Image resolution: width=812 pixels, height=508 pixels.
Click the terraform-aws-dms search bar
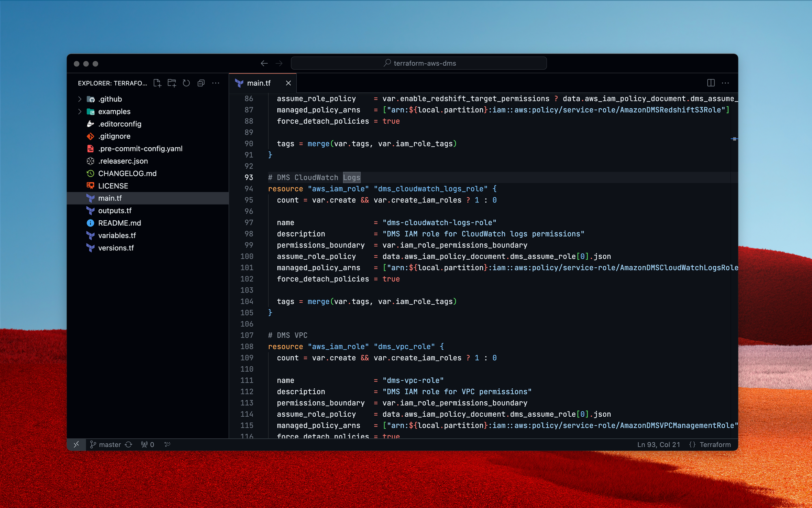[x=419, y=63]
